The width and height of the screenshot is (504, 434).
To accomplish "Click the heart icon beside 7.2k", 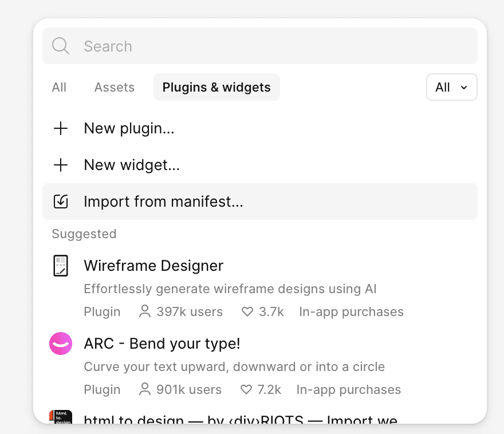I will tap(246, 389).
